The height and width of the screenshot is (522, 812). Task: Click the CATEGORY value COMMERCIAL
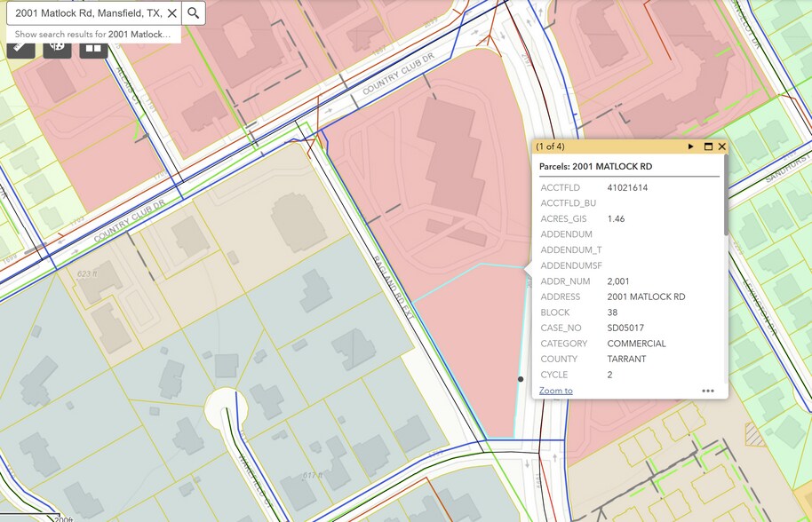coord(636,344)
